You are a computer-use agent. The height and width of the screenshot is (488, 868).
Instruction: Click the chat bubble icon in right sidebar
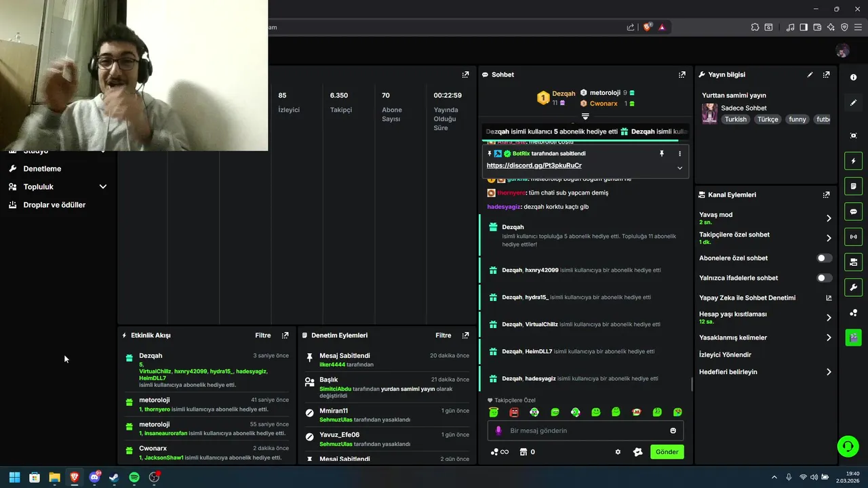pyautogui.click(x=853, y=211)
